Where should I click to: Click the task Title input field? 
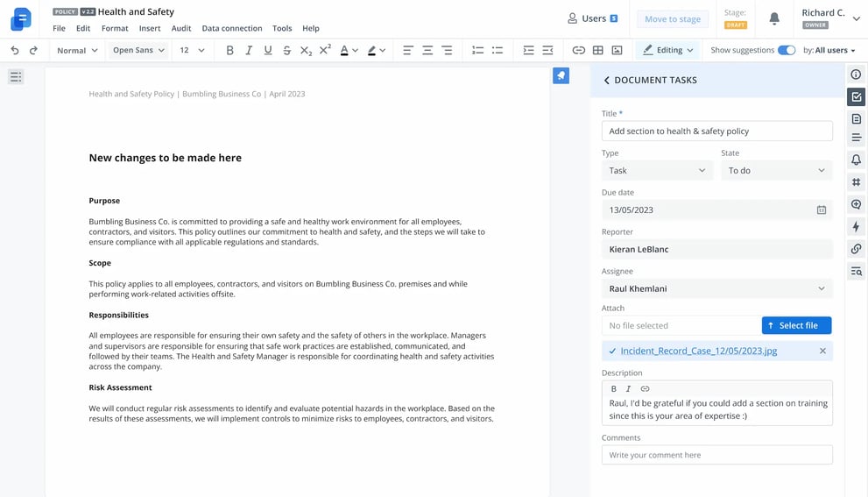coord(716,131)
